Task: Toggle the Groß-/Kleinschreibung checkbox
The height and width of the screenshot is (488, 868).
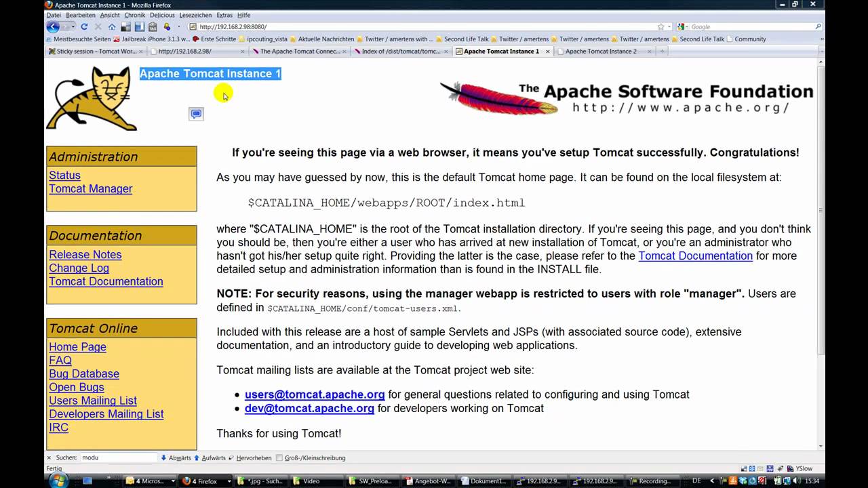Action: click(279, 457)
